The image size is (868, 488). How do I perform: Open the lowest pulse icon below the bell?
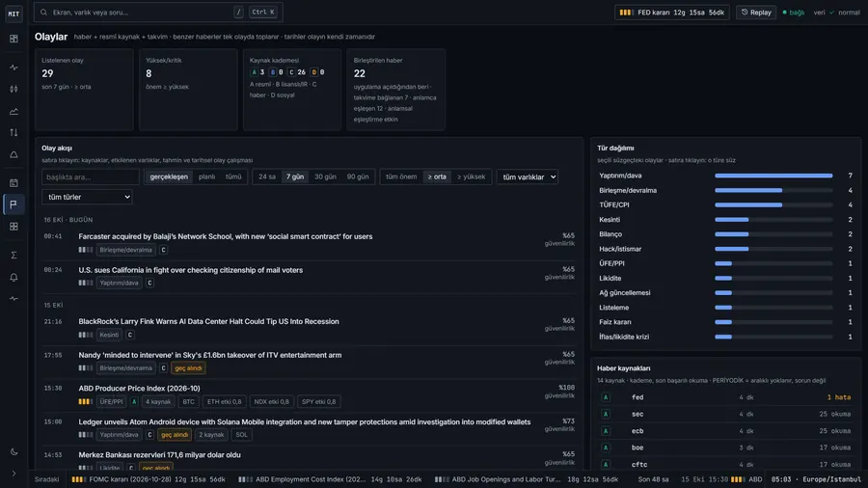click(14, 299)
